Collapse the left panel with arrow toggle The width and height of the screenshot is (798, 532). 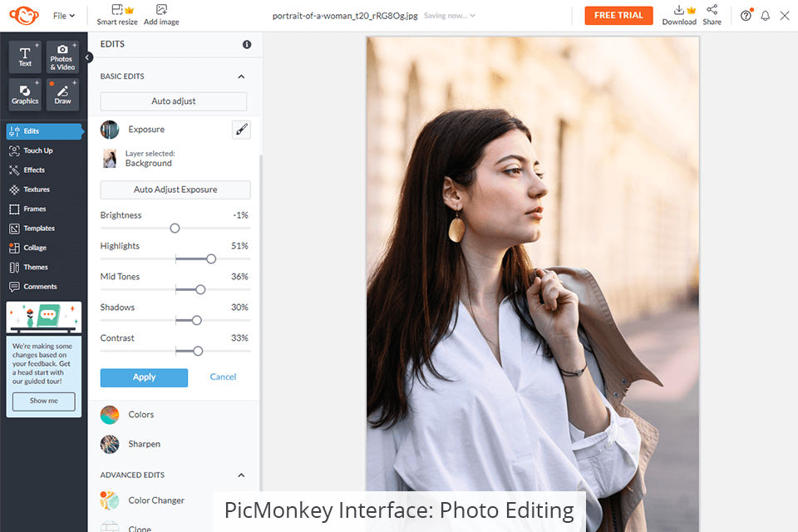click(x=88, y=57)
